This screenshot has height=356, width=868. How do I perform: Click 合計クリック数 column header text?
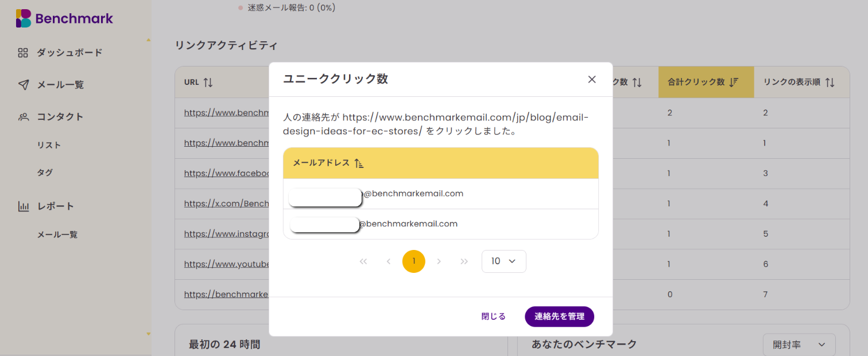(696, 83)
